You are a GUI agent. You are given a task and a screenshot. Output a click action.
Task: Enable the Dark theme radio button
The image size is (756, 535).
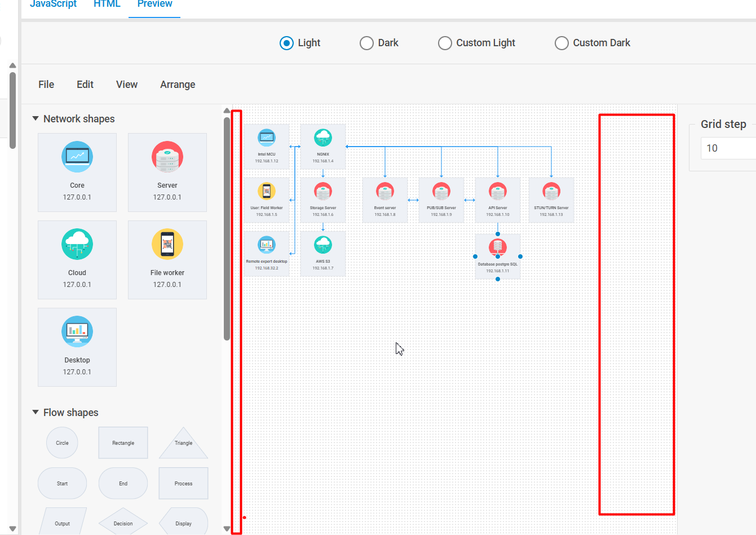(x=366, y=43)
